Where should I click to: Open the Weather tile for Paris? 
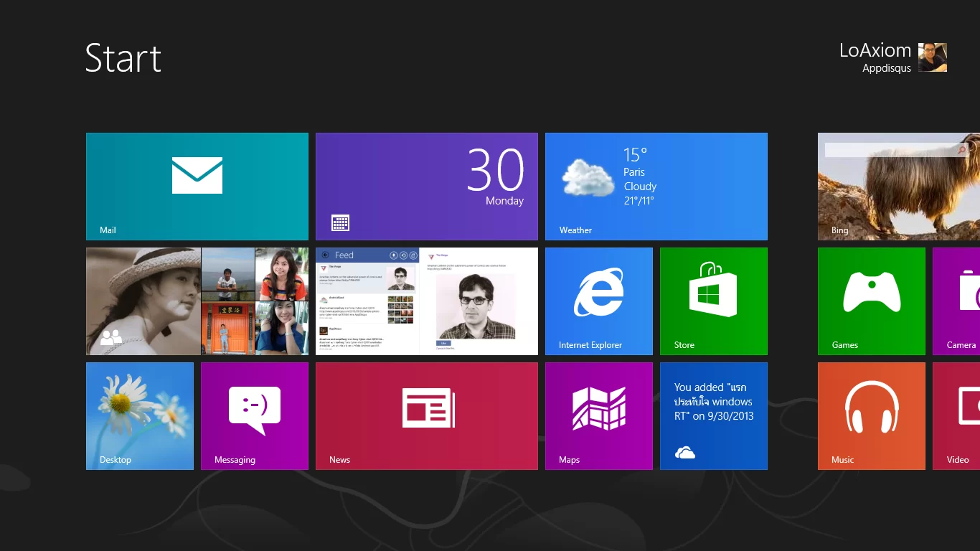(656, 187)
